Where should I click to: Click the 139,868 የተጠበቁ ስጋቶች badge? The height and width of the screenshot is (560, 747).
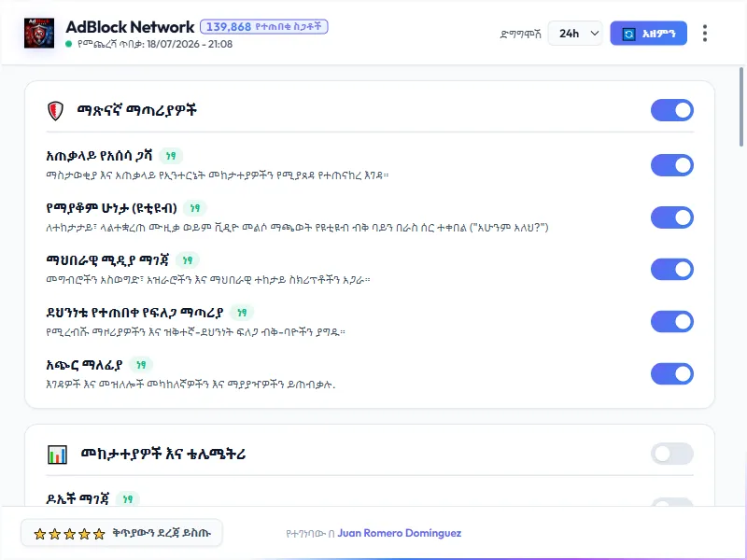(x=264, y=27)
